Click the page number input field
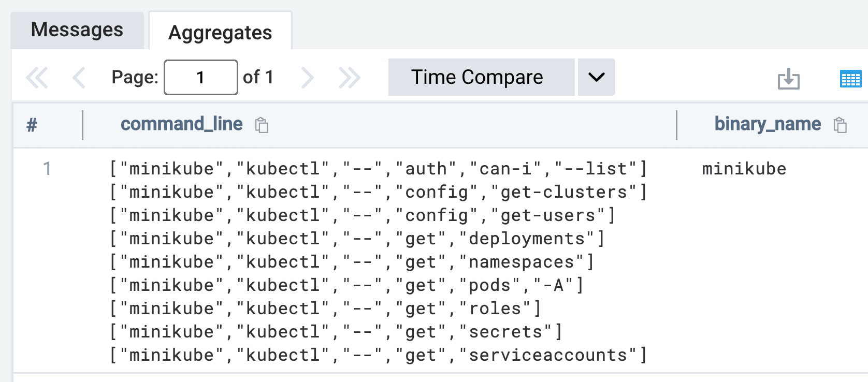 201,77
